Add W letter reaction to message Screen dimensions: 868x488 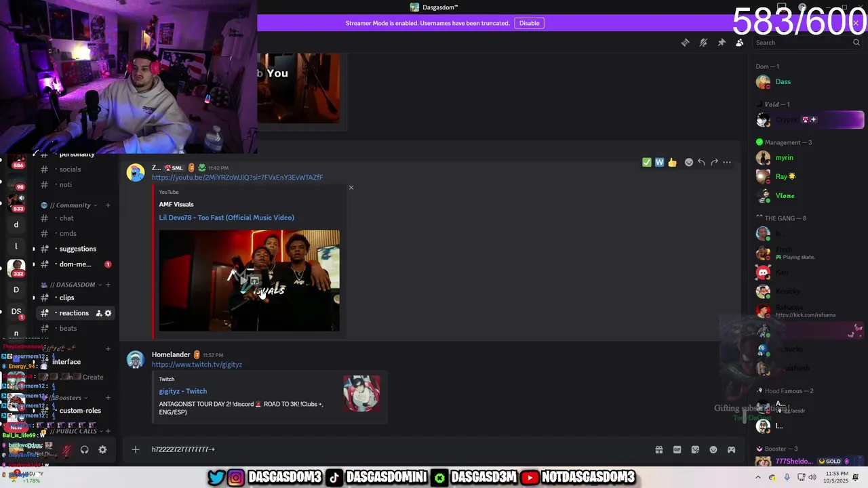click(659, 162)
